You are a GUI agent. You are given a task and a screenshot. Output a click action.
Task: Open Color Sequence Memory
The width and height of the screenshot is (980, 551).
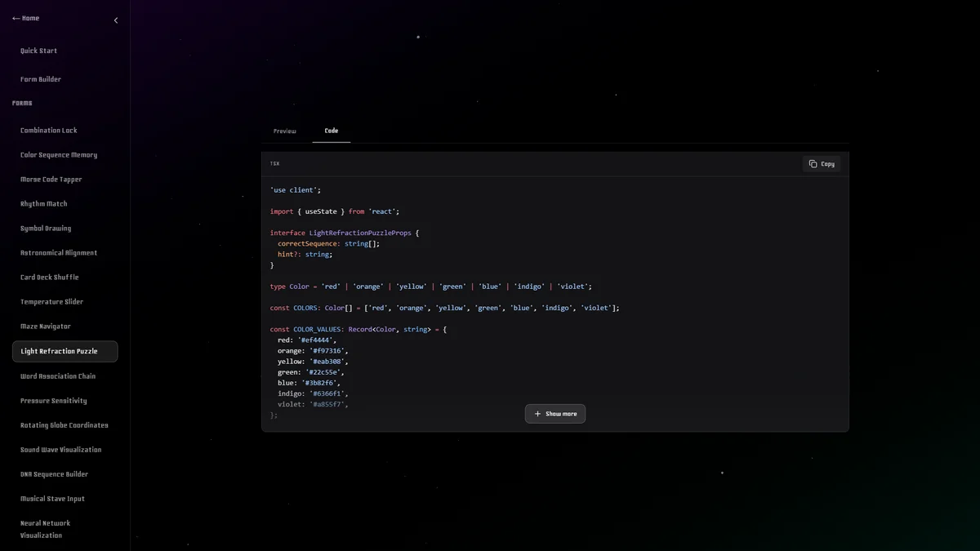58,154
